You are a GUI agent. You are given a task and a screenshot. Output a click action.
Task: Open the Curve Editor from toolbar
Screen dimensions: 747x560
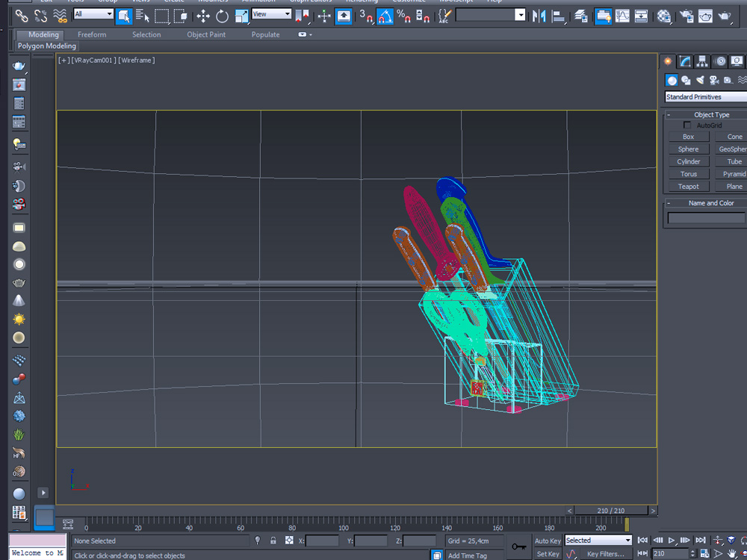tap(622, 16)
